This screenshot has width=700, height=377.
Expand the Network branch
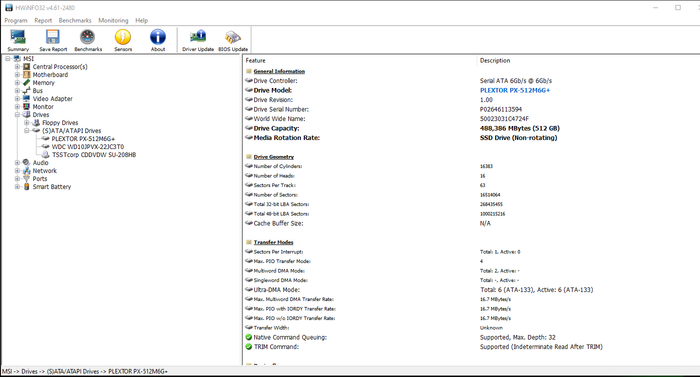click(x=17, y=171)
